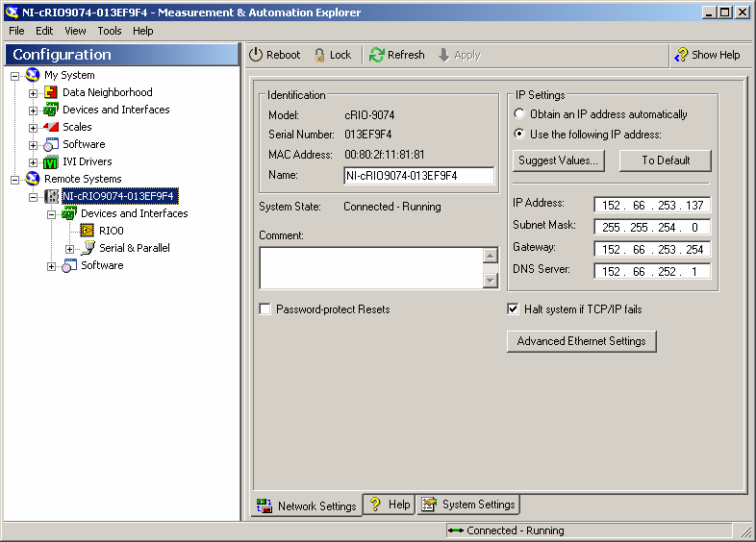This screenshot has height=542, width=756.
Task: Expand the Serial & Parallel node
Action: pyautogui.click(x=69, y=249)
